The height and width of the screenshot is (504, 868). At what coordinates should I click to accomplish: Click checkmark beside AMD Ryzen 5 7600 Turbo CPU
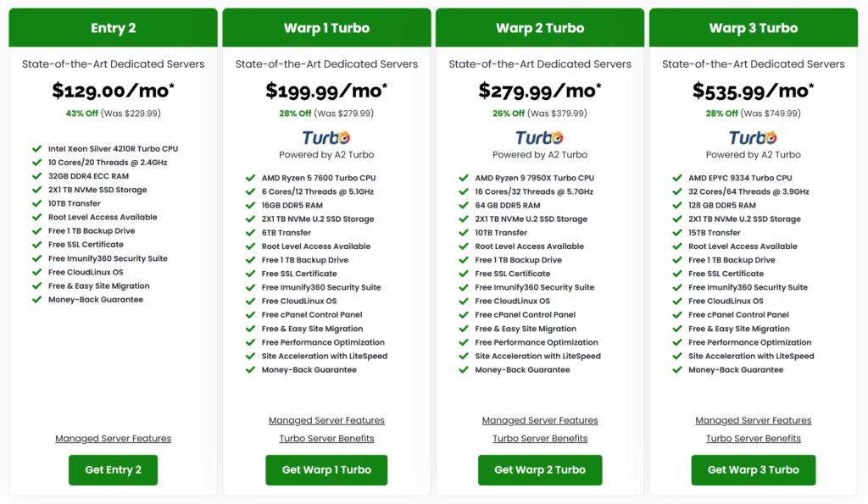click(250, 178)
